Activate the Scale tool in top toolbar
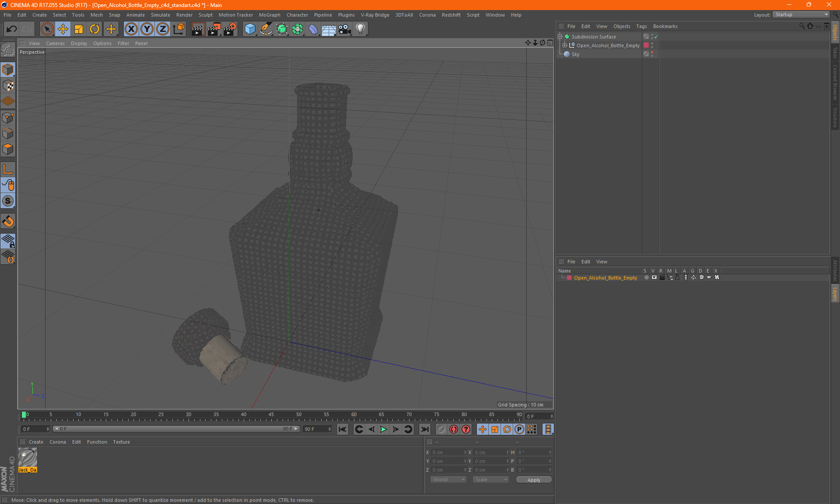This screenshot has height=504, width=840. (79, 29)
